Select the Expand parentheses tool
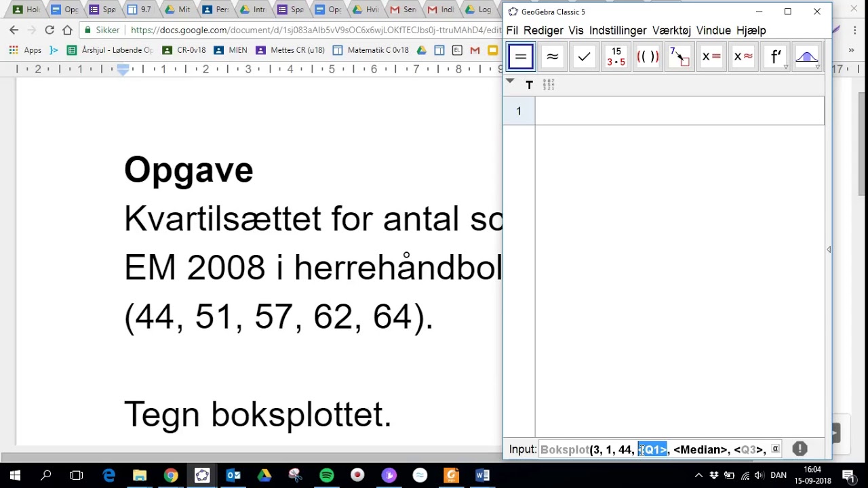The height and width of the screenshot is (488, 868). pyautogui.click(x=648, y=57)
